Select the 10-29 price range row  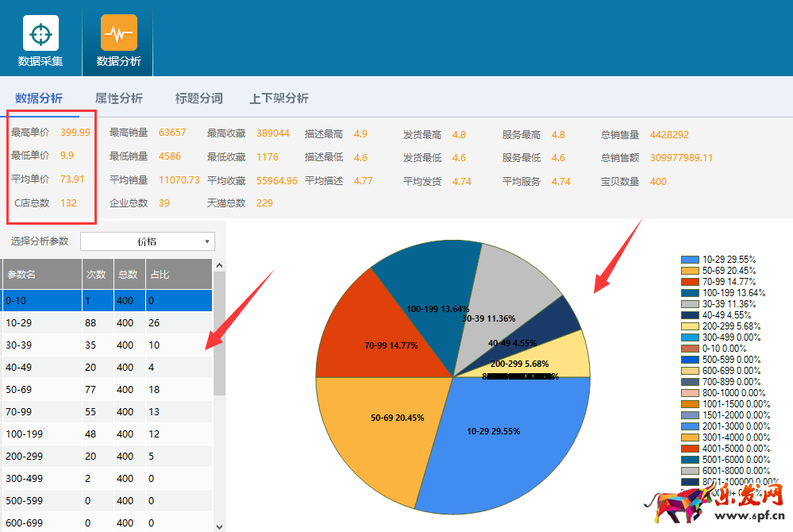click(106, 323)
